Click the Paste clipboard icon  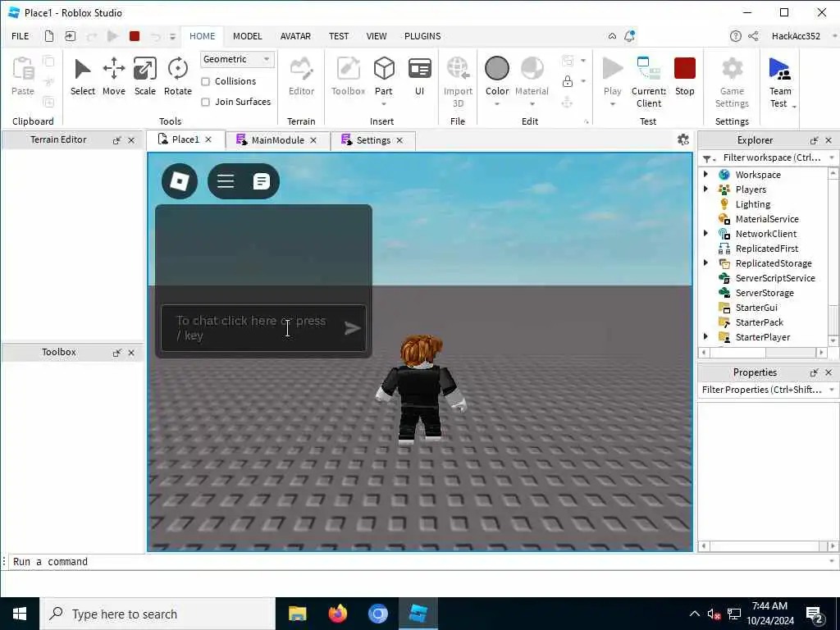[23, 69]
